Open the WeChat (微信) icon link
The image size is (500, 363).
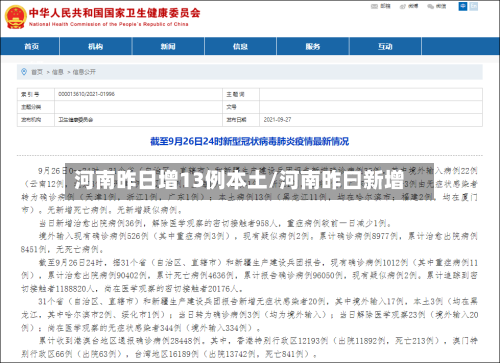[437, 6]
